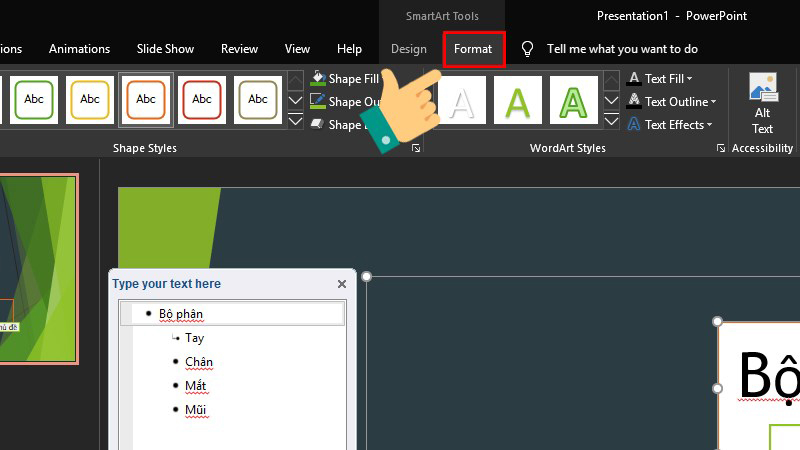Click the Text Outline icon

634,101
